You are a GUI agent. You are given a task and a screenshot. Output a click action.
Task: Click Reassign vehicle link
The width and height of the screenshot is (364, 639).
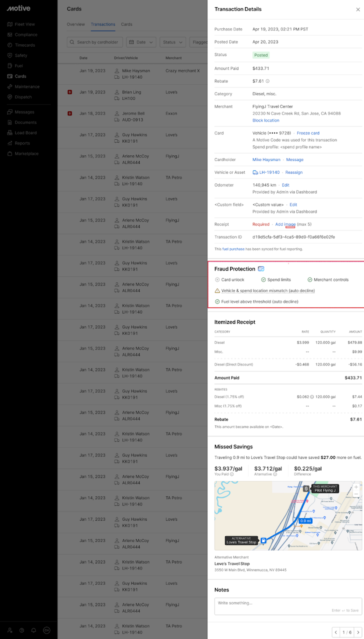(294, 173)
